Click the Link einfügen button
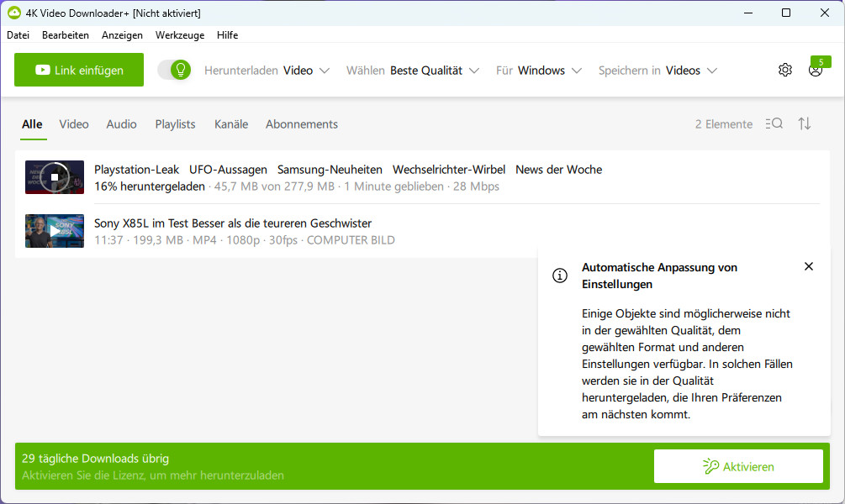The image size is (845, 504). click(79, 71)
